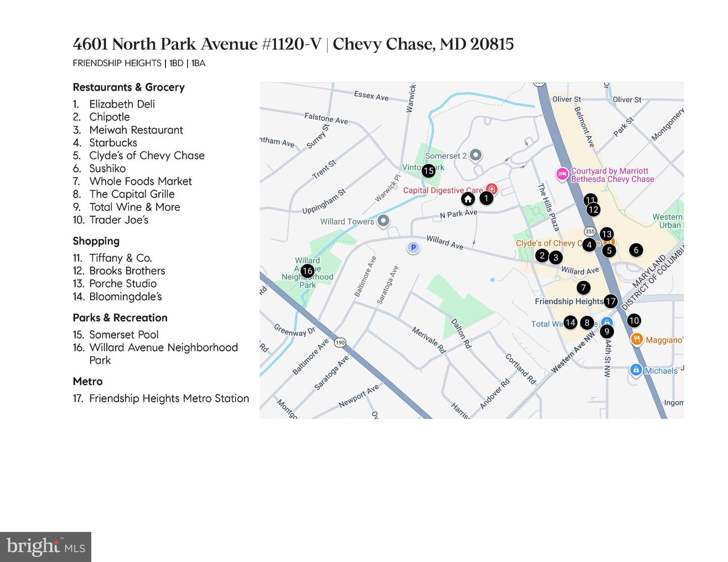Click 'Willard Avenue Neighborhood Park' list entry
The image size is (728, 562).
pos(164,354)
